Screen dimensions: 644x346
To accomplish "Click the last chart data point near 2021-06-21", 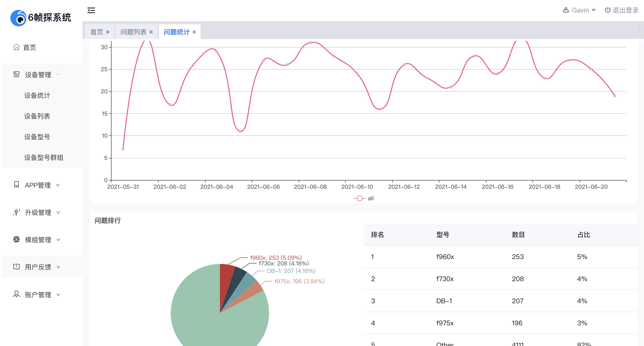I will (x=615, y=96).
